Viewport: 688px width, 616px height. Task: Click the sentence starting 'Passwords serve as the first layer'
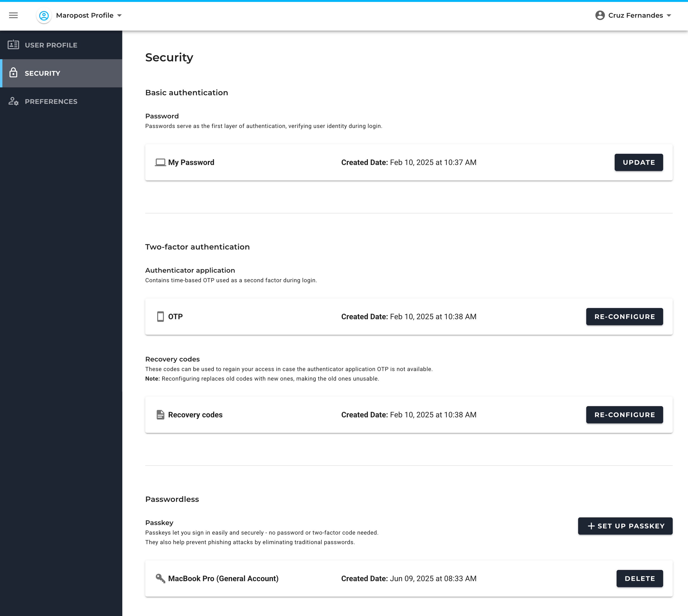coord(264,126)
